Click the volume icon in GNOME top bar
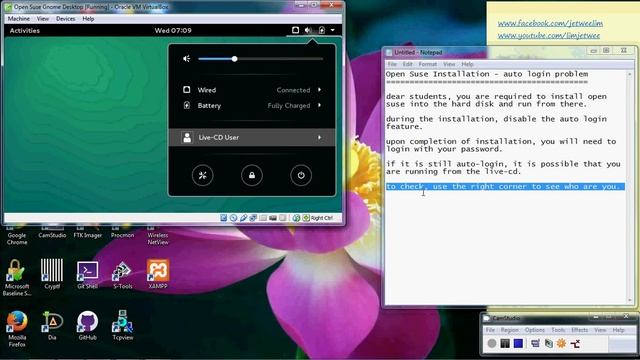 308,30
